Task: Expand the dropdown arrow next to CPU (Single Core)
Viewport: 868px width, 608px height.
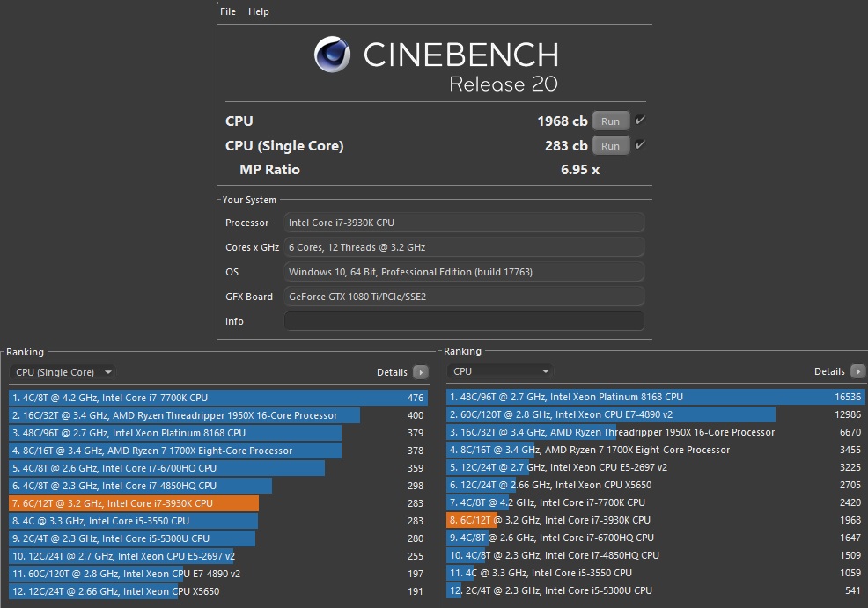Action: click(107, 372)
